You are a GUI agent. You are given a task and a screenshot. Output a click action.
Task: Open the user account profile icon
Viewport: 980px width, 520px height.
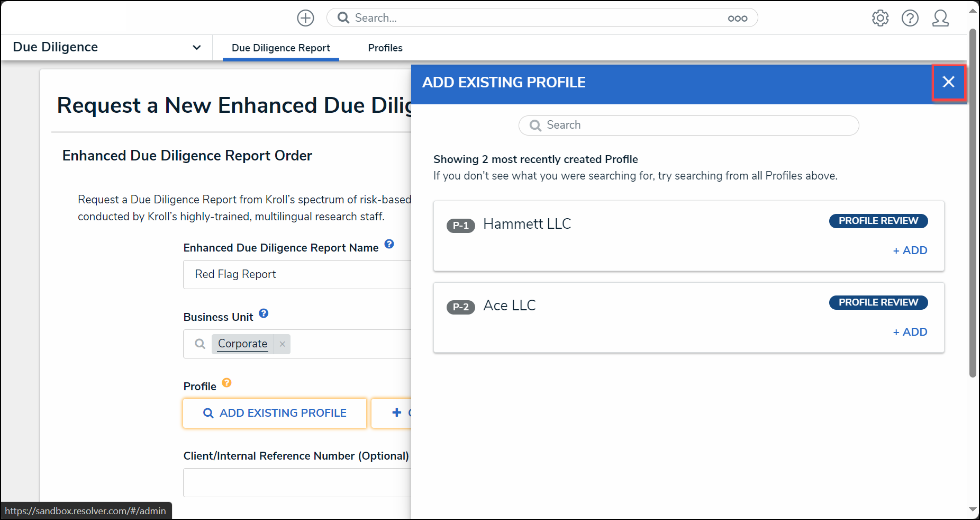(940, 18)
